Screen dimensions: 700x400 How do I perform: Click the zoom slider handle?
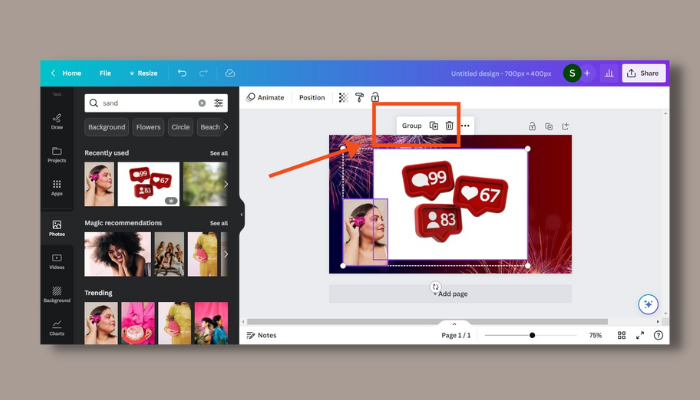click(532, 335)
